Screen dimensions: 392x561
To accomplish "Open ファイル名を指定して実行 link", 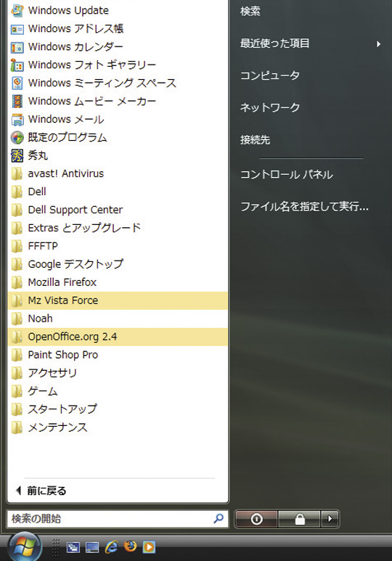I will tap(304, 206).
